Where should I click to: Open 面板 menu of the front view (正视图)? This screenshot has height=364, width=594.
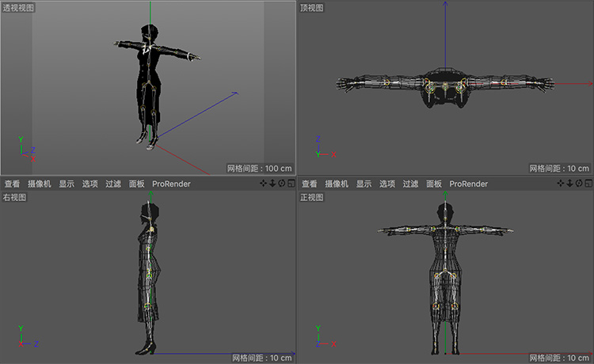pos(434,184)
